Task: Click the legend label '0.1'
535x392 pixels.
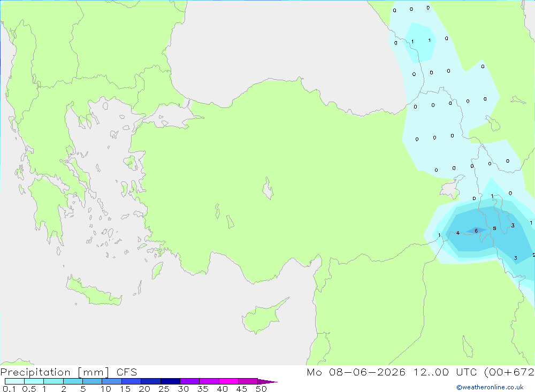Action: (x=9, y=389)
